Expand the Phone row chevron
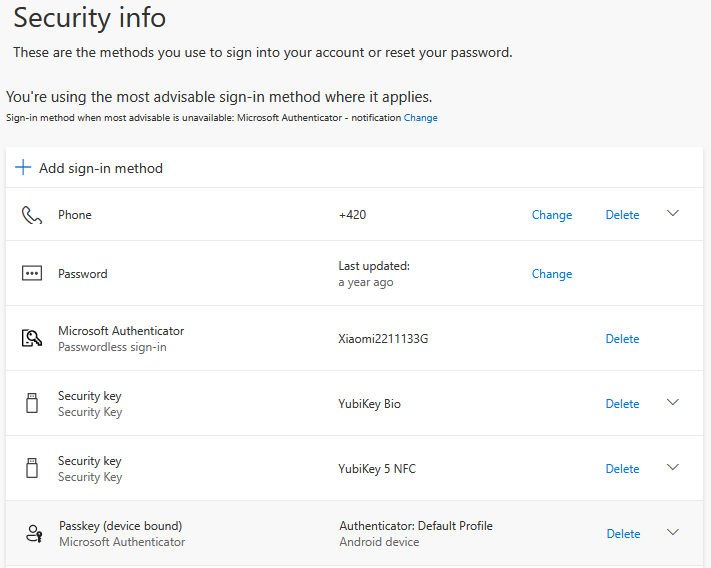711x568 pixels. (x=673, y=213)
